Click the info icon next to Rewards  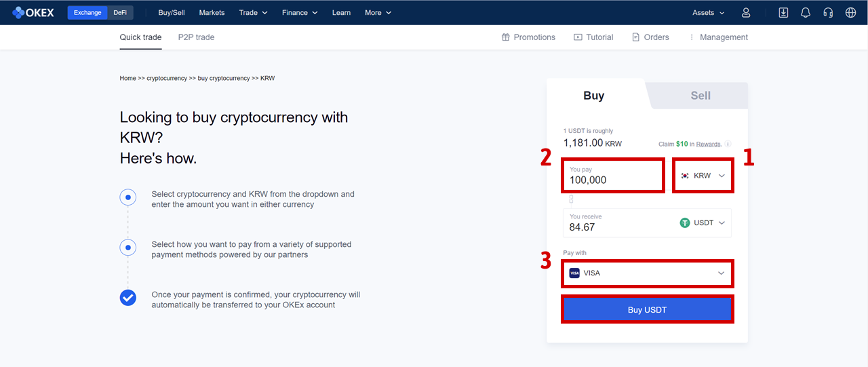(728, 144)
